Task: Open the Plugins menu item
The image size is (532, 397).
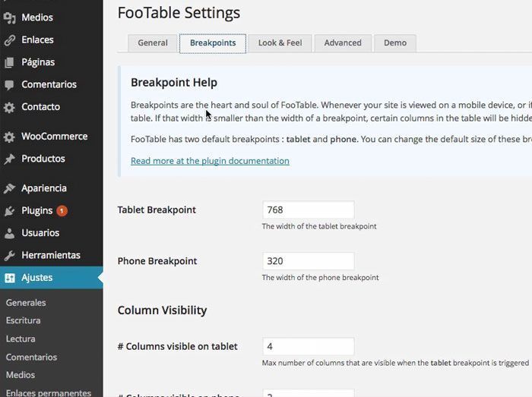Action: pyautogui.click(x=52, y=210)
